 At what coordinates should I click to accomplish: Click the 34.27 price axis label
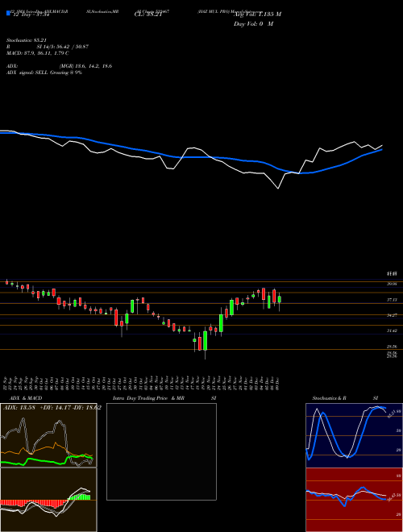pos(392,315)
